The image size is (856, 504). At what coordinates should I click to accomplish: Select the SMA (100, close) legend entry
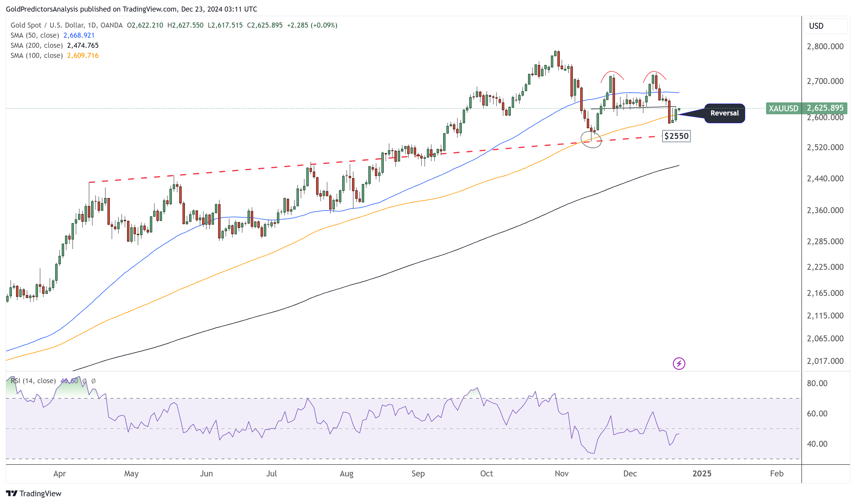coord(36,56)
